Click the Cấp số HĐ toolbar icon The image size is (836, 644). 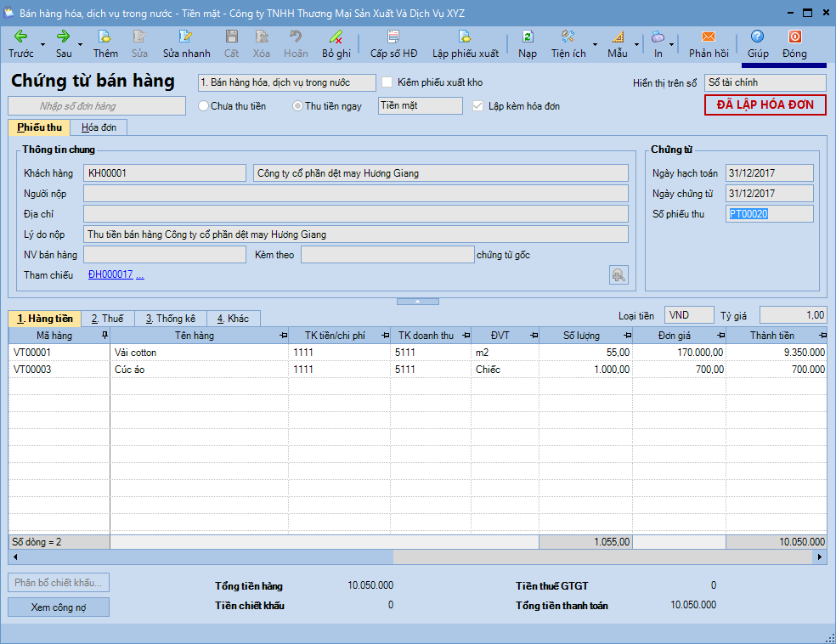[393, 37]
